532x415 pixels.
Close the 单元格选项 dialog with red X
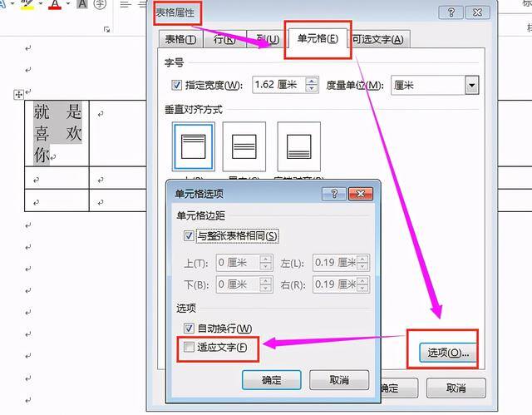coord(361,194)
